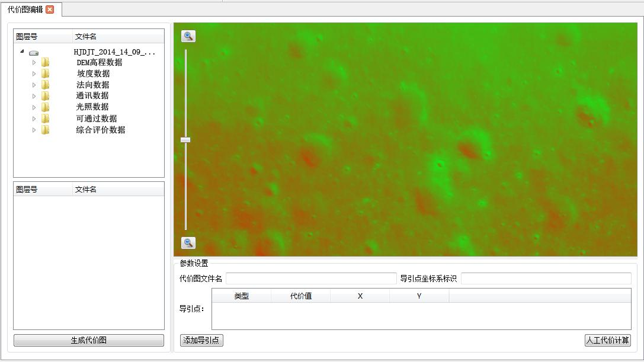Click the 图层号 header in the upper list
Viewport: 644px width, 362px height.
(43, 37)
